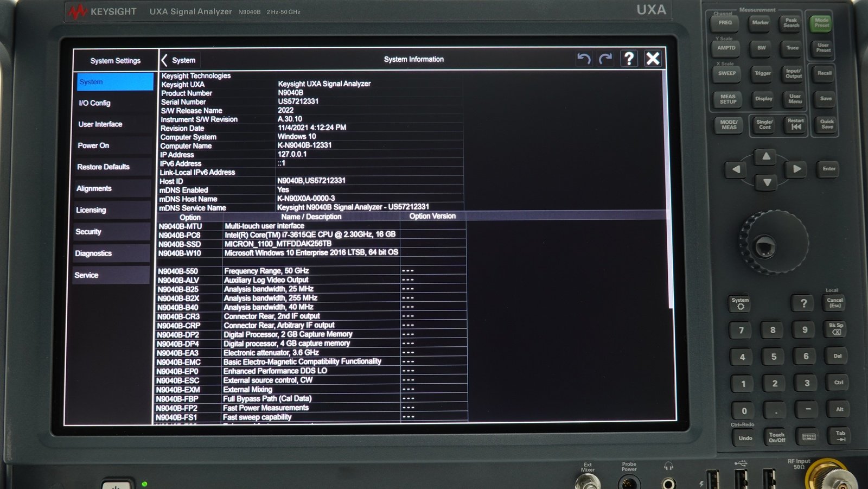Click the Cancel (Esc) key
Viewport: 868px width, 489px height.
[834, 303]
